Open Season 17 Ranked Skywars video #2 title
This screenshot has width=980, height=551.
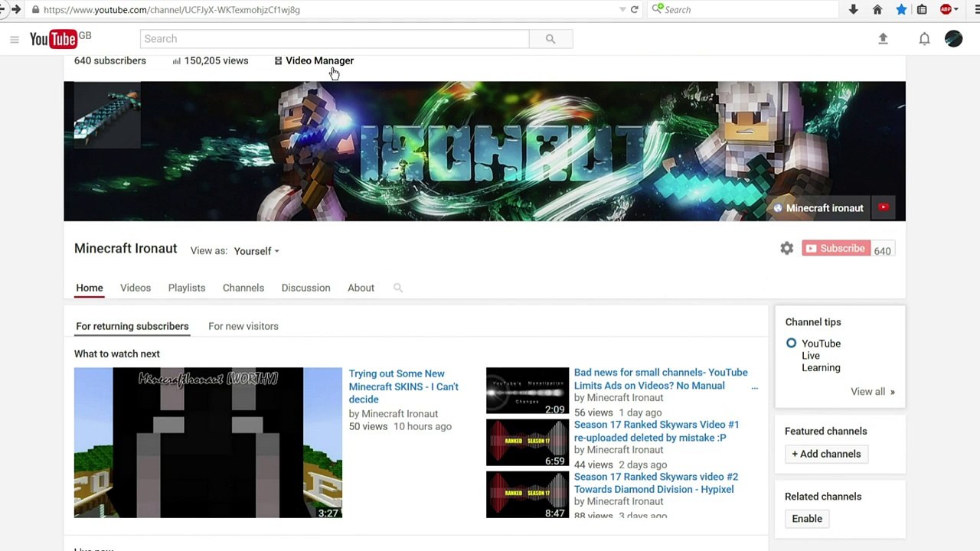(655, 483)
